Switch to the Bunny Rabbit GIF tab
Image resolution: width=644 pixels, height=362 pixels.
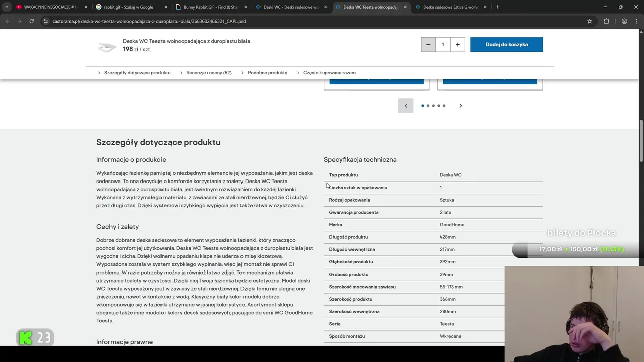coord(210,7)
